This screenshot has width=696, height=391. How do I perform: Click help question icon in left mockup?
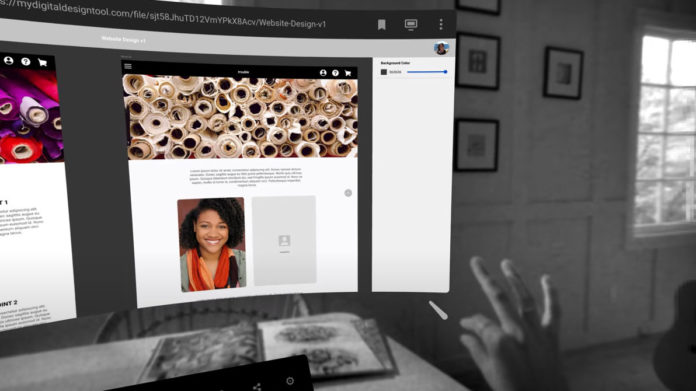point(26,62)
